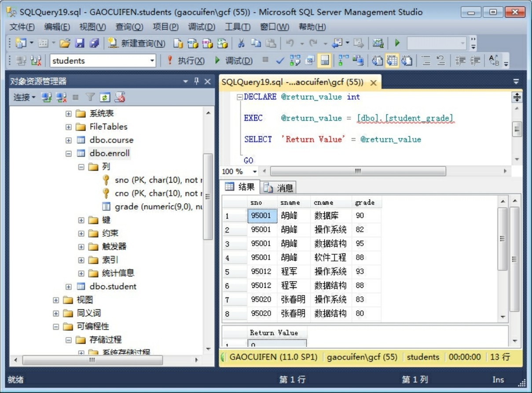This screenshot has width=532, height=393.
Task: Click the Open File folder icon
Action: [x=65, y=43]
